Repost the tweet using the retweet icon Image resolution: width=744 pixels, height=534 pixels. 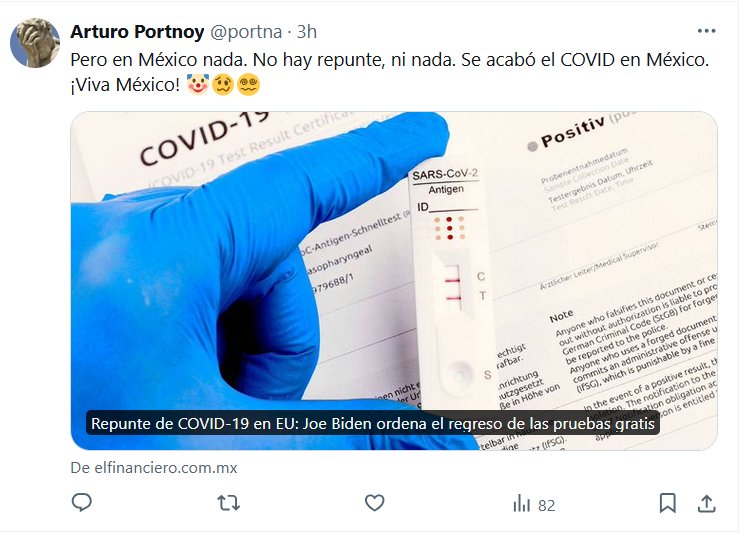pos(228,503)
